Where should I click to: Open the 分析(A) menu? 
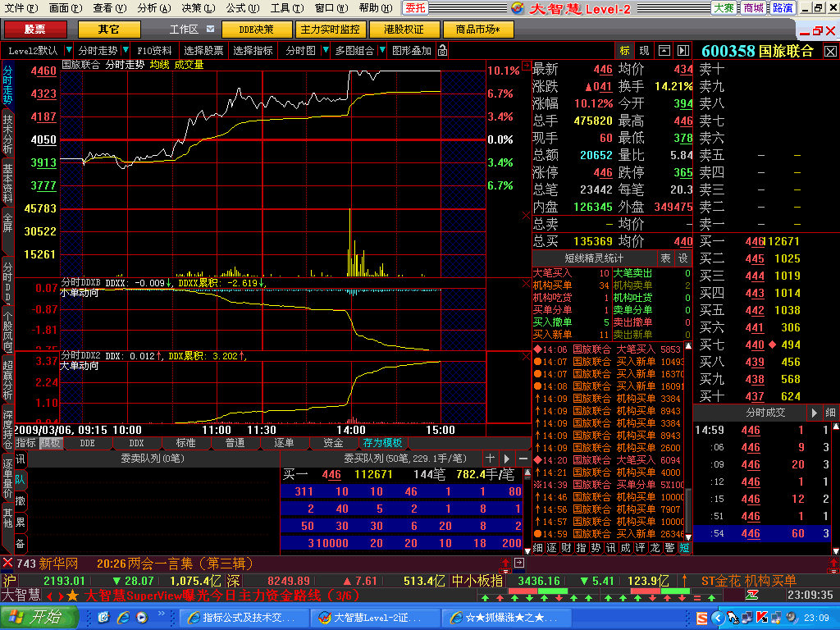coord(153,8)
